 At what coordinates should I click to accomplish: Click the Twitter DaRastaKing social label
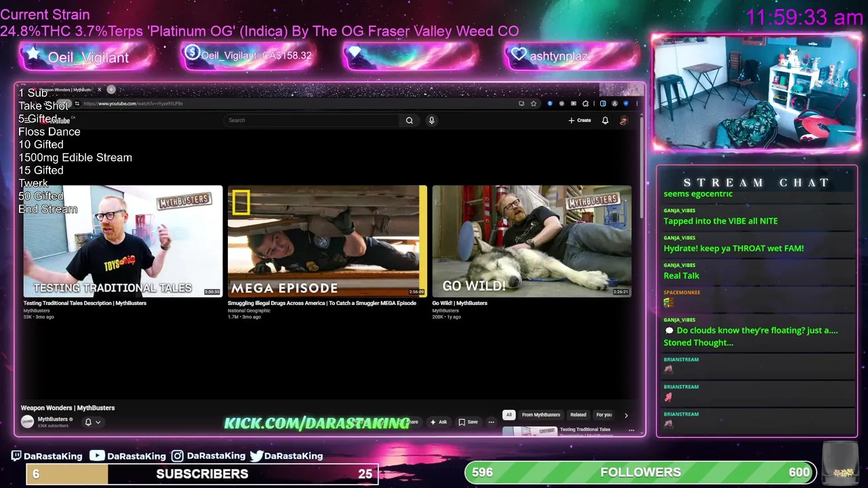point(287,456)
